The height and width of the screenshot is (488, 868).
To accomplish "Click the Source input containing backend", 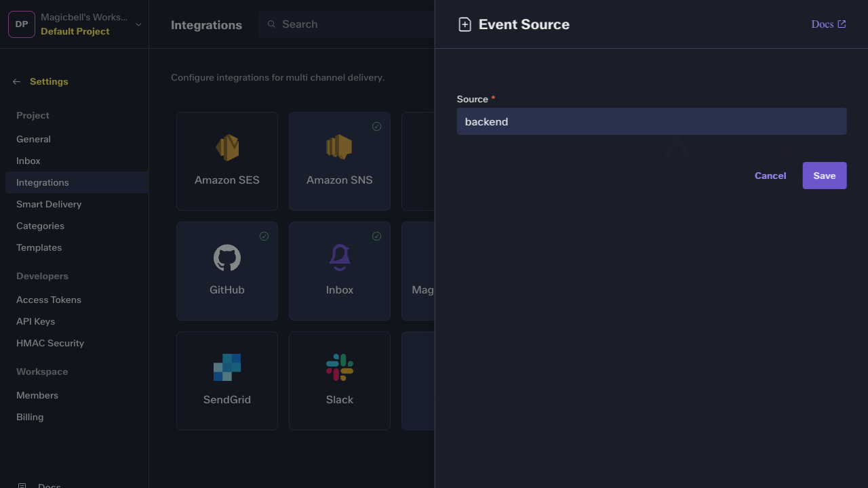I will (x=652, y=121).
